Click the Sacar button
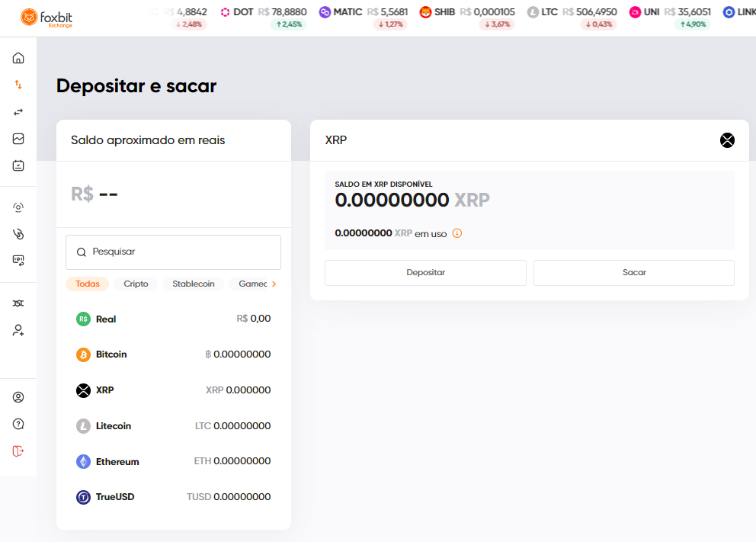The image size is (756, 542). [x=633, y=272]
